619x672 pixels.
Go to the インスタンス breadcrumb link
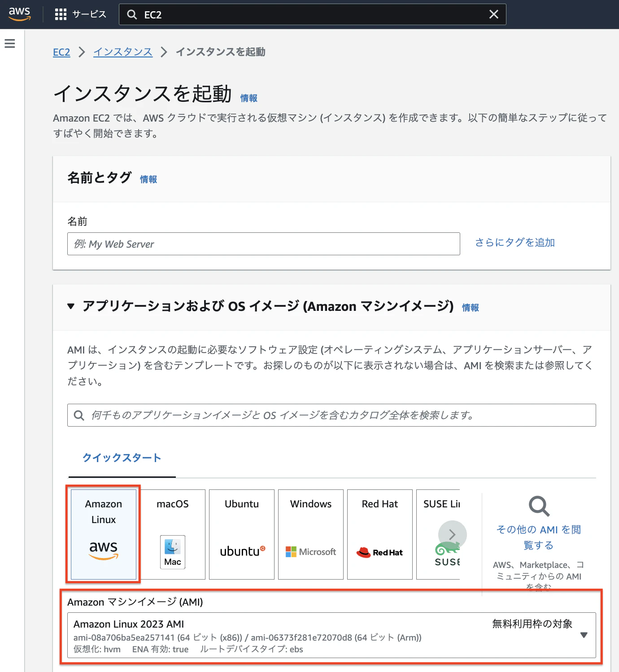[x=123, y=52]
